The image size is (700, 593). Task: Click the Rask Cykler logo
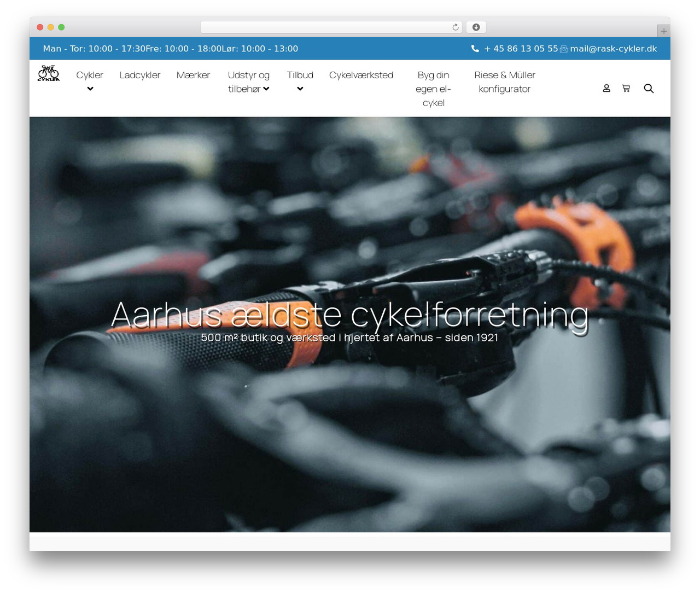[49, 73]
